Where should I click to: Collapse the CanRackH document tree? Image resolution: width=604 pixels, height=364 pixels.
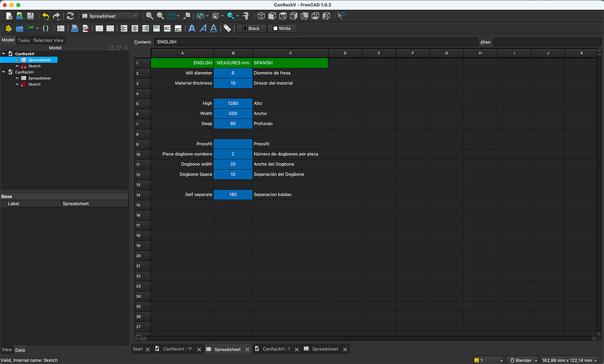point(4,72)
